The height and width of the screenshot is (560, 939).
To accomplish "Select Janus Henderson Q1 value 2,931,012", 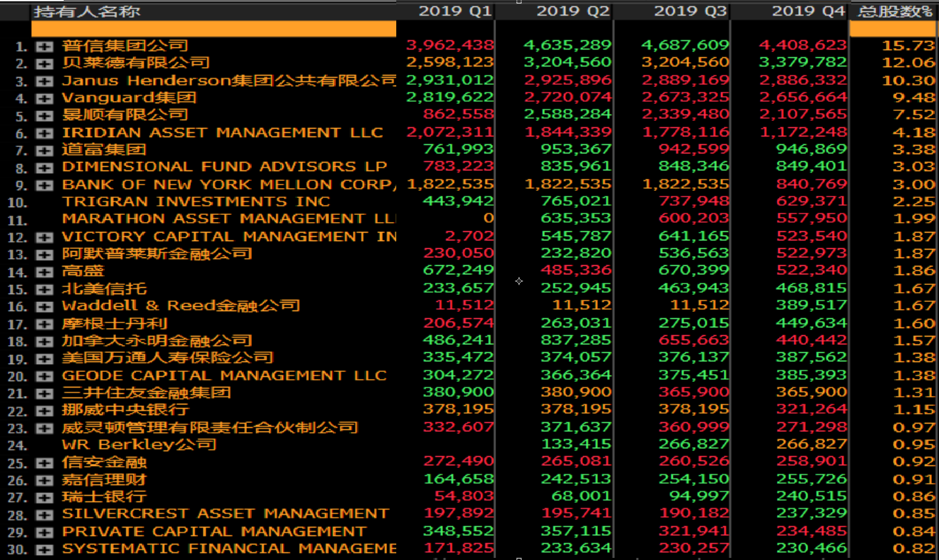I will tap(450, 80).
